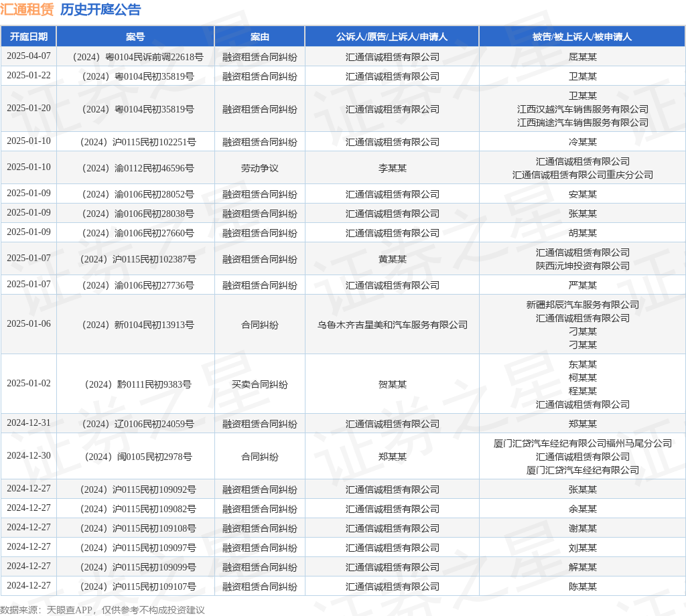686x616 pixels.
Task: Click plaintiff 贺某某
Action: pyautogui.click(x=393, y=384)
